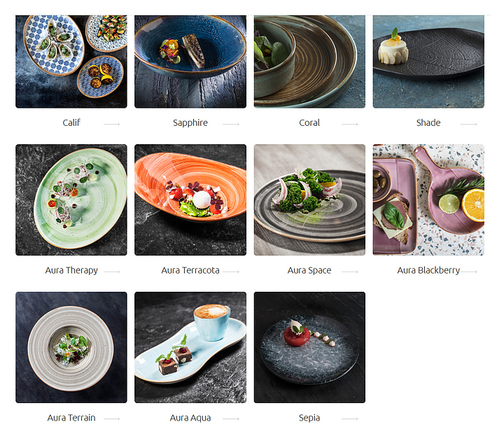Viewport: 504px width, 438px height.
Task: Open the Calif collection thumbnail
Action: tap(71, 62)
